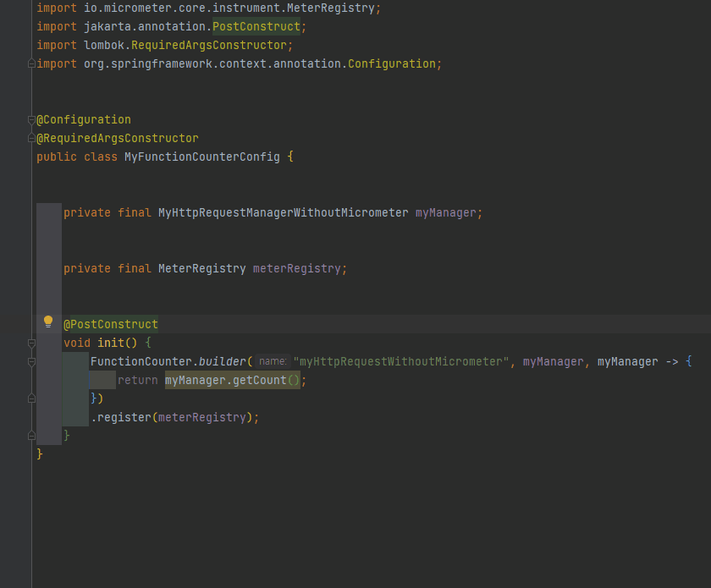This screenshot has height=588, width=711.
Task: Click 'RequiredArgsConstructor' in the lombok import
Action: coord(208,46)
